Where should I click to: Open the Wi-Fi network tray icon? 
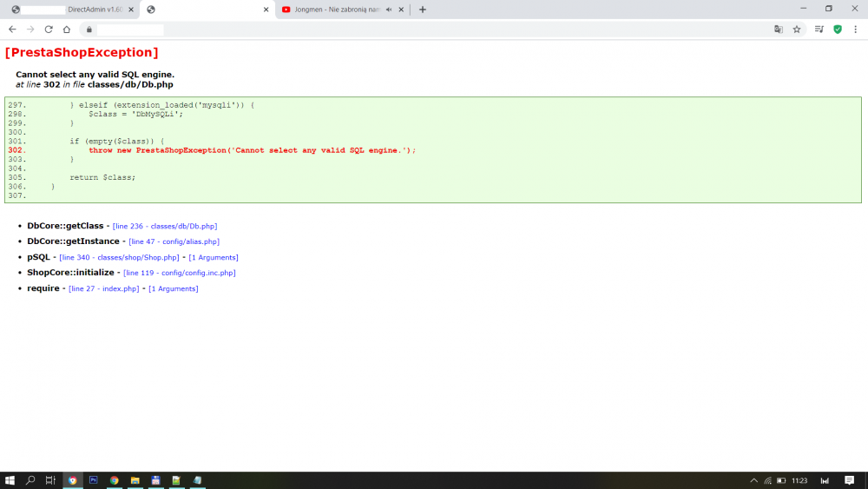click(768, 480)
